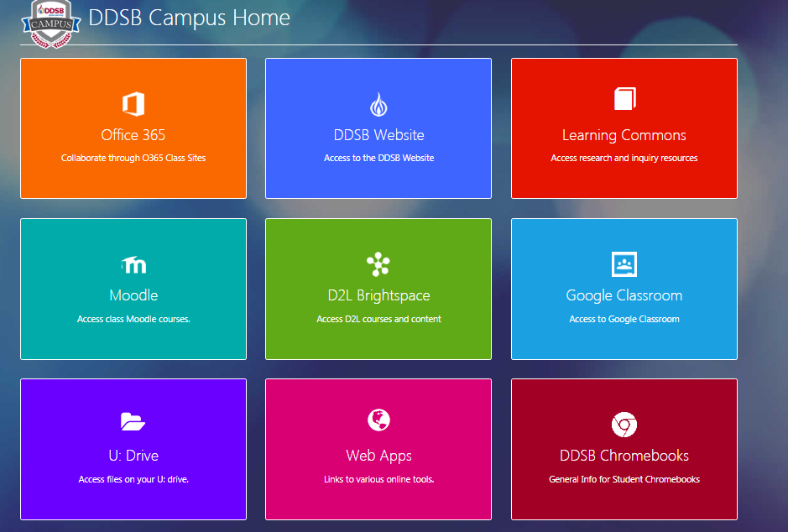The image size is (788, 532).
Task: Open the Office 365 title link
Action: [133, 135]
